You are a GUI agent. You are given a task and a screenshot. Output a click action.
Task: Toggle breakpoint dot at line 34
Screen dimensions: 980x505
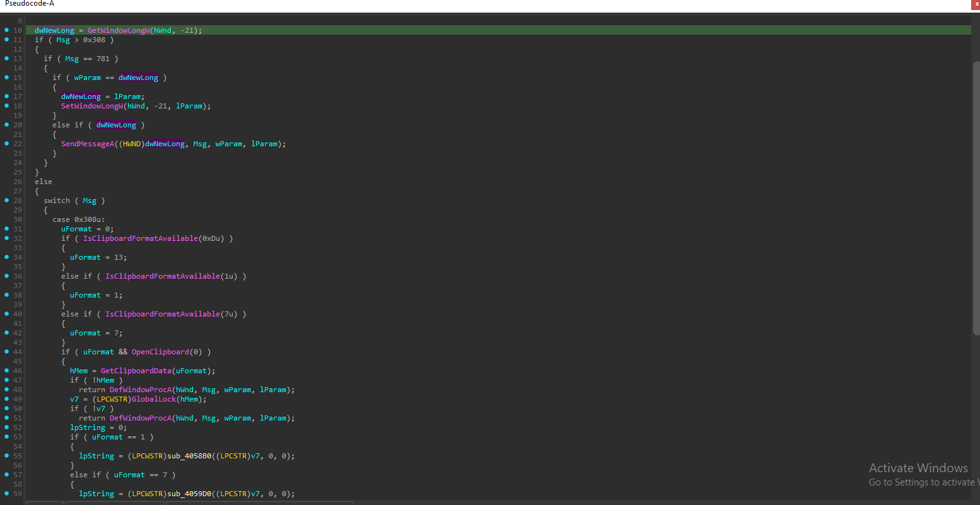pyautogui.click(x=6, y=257)
